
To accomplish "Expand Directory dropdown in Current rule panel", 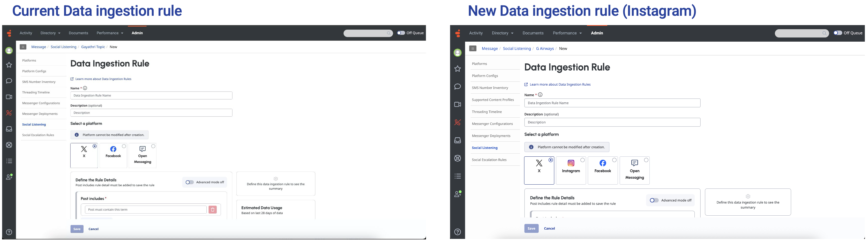I will pyautogui.click(x=50, y=33).
